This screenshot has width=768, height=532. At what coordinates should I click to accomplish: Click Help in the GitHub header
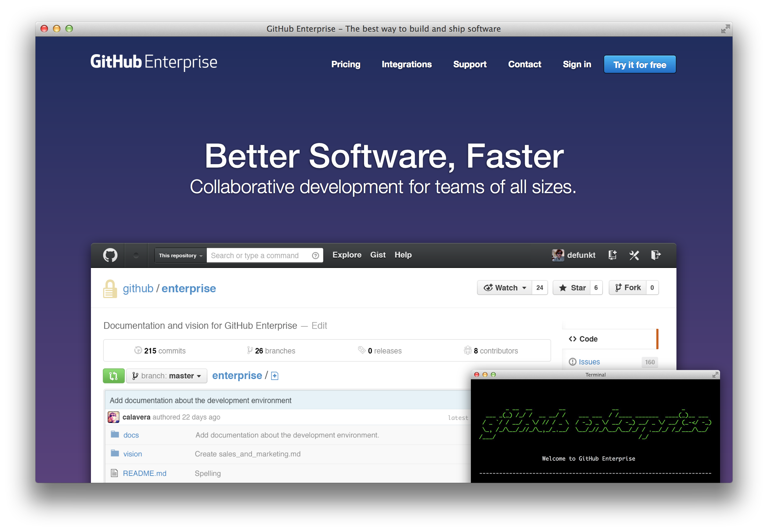pyautogui.click(x=403, y=255)
